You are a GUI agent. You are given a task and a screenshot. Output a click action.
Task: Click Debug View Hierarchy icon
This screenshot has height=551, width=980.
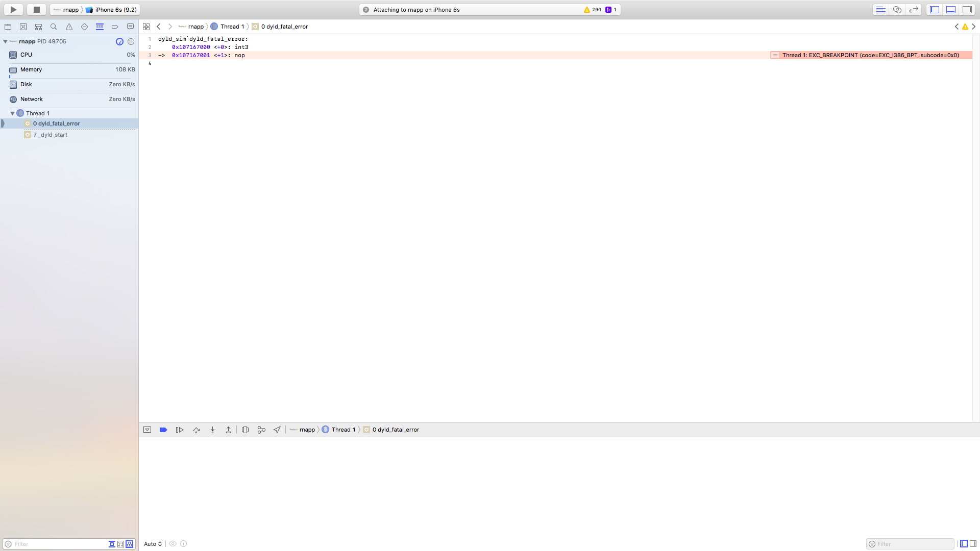tap(245, 430)
